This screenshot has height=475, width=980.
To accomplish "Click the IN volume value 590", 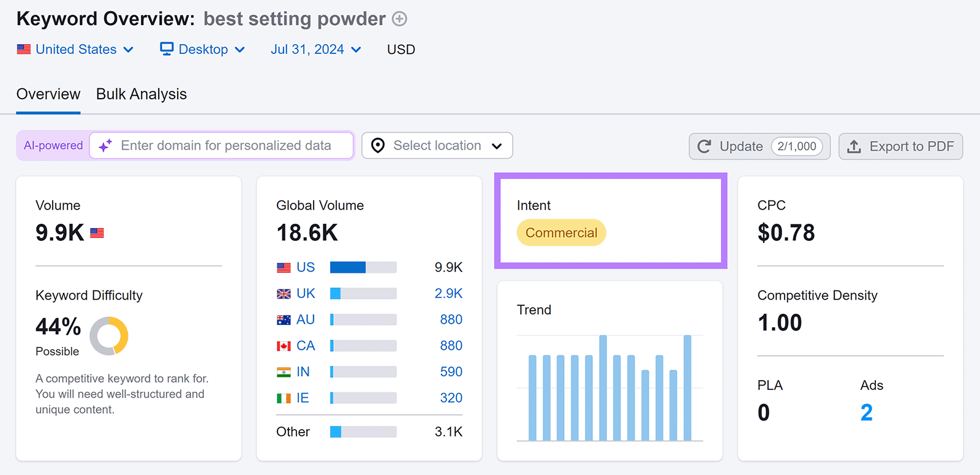I will tap(451, 371).
